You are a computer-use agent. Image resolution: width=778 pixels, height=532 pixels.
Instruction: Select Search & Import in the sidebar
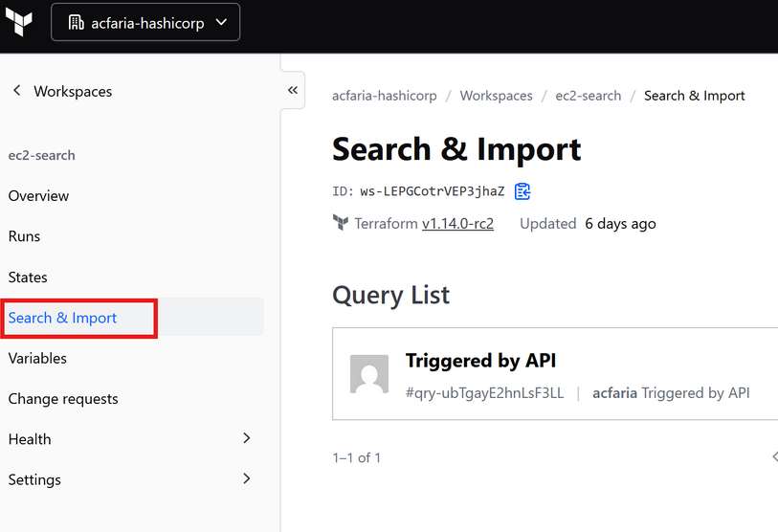[x=62, y=318]
